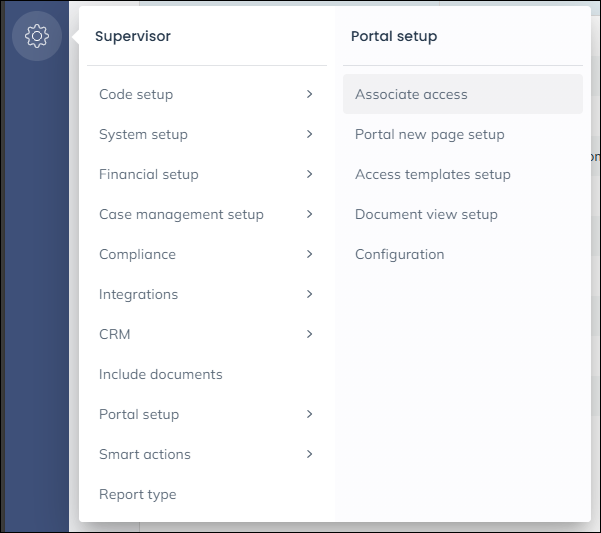Viewport: 601px width, 533px height.
Task: Open Portal new page setup
Action: (x=429, y=134)
